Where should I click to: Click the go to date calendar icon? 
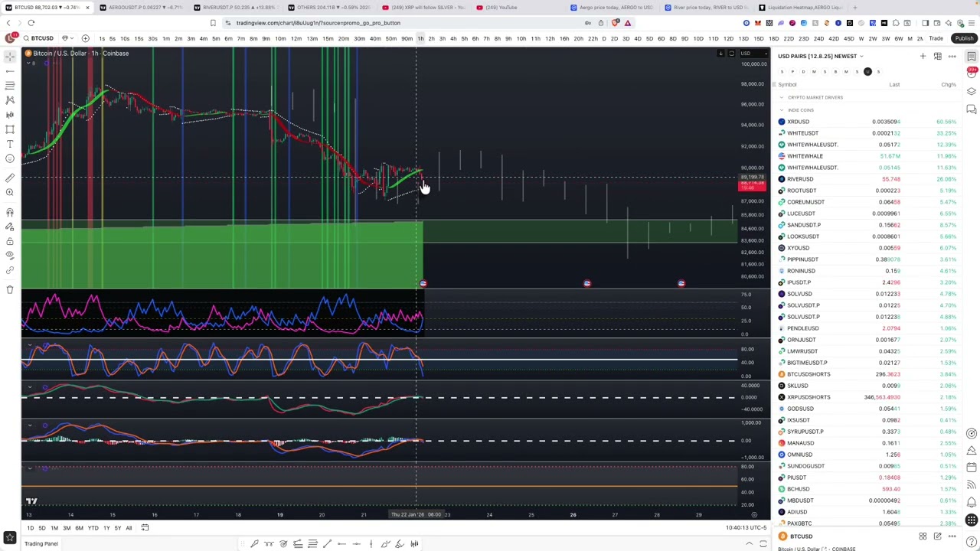tap(145, 528)
